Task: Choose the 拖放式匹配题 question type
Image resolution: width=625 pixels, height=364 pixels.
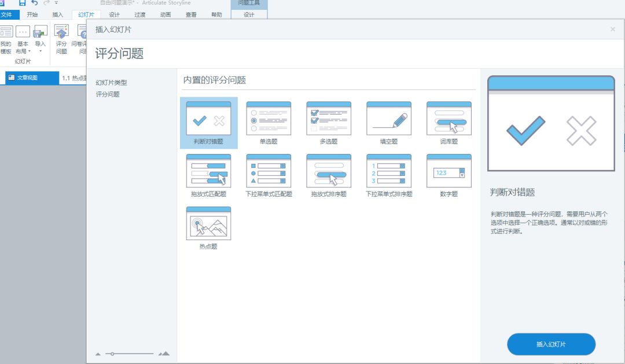Action: tap(208, 175)
